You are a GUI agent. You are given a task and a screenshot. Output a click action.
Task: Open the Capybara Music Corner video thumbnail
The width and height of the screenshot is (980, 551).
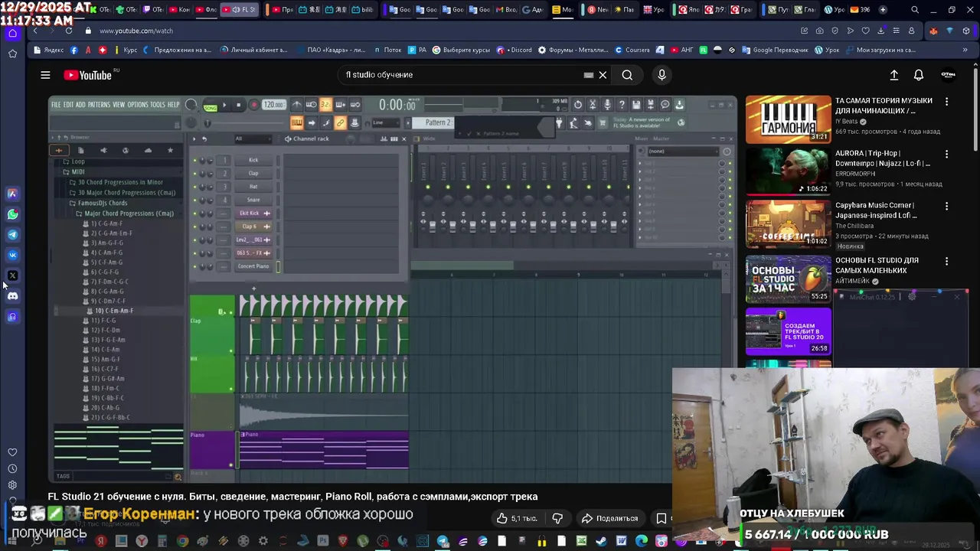(x=788, y=224)
